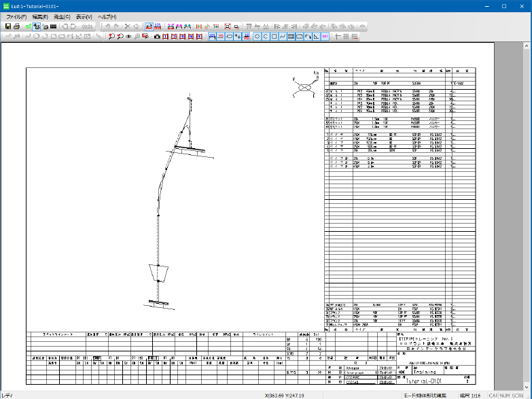Click the crosshair cursor icon

click(x=338, y=36)
